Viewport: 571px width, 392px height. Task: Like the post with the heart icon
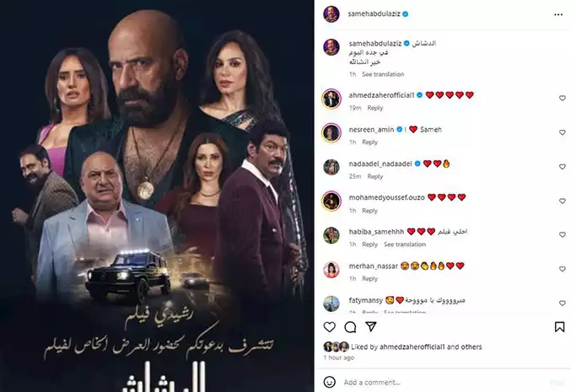(x=329, y=327)
